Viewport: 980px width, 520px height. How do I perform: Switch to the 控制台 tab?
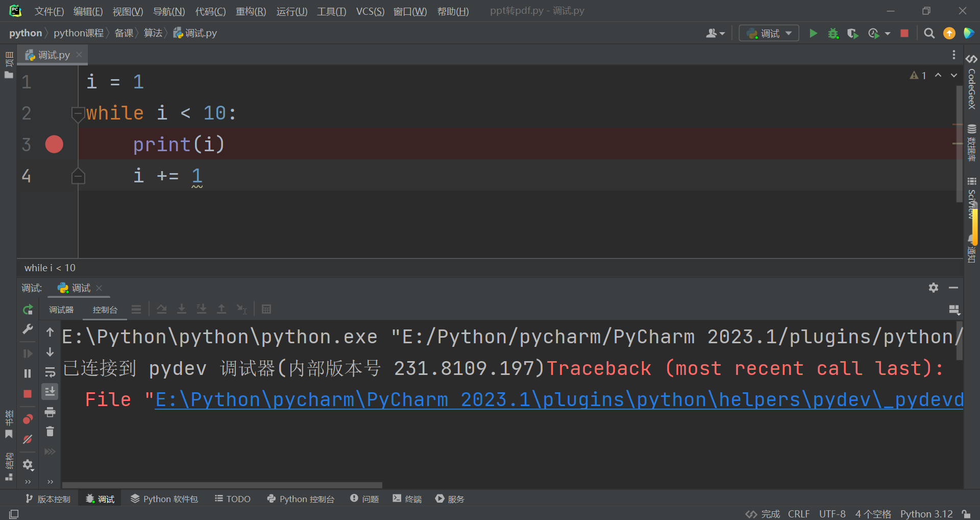pyautogui.click(x=105, y=310)
